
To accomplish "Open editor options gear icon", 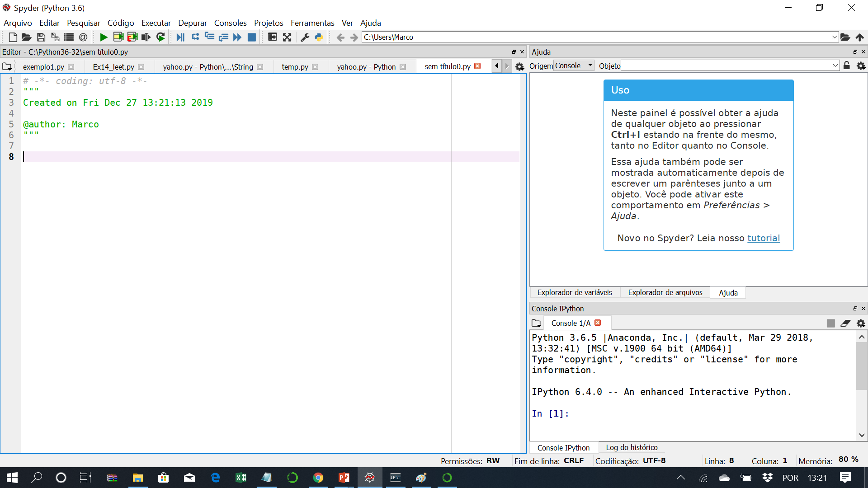I will point(520,66).
